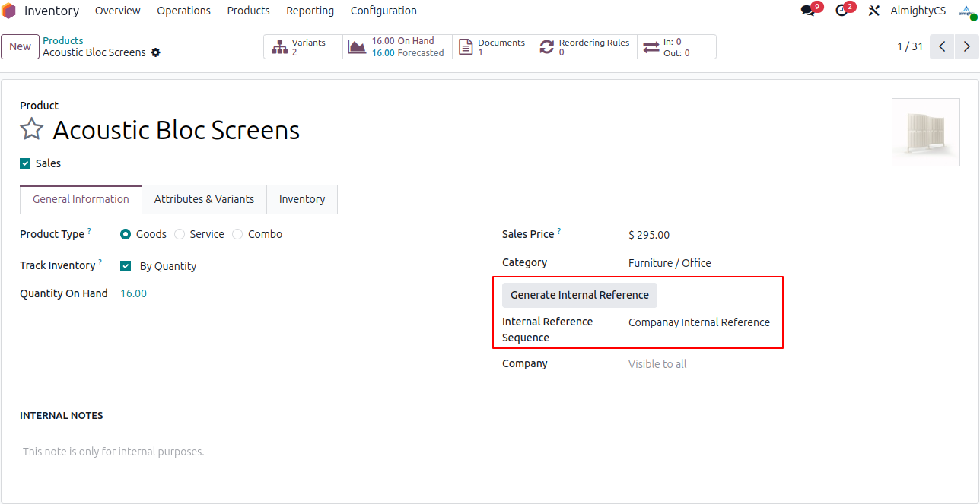The height and width of the screenshot is (504, 980).
Task: Open the activities clock icon
Action: point(842,11)
